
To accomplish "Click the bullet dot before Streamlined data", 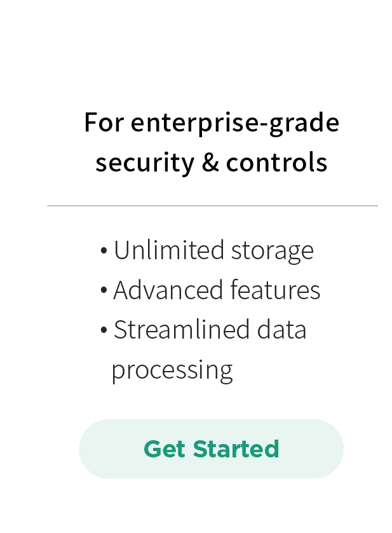I will (104, 331).
